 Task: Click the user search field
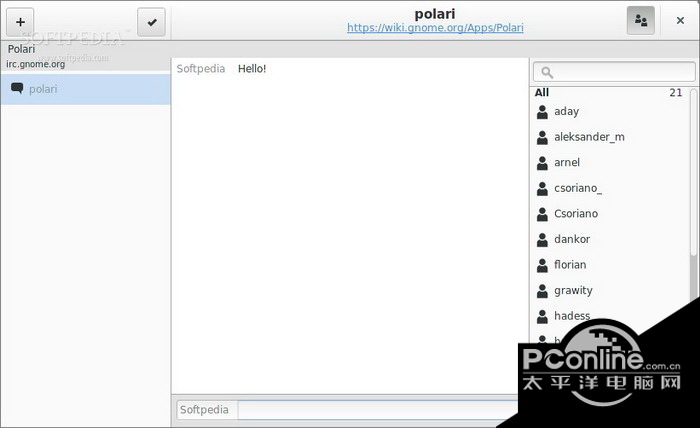pos(614,71)
